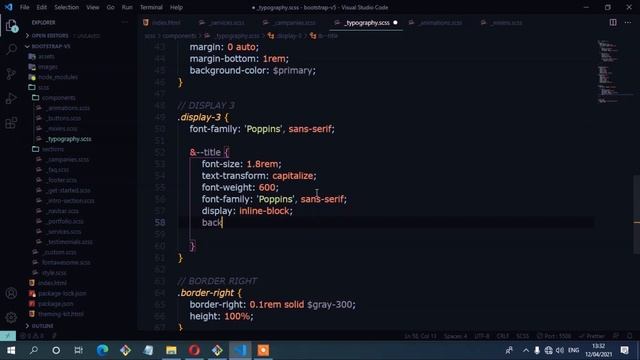Viewport: 640px width, 360px height.
Task: Collapse the sections folder
Action: coord(53,149)
